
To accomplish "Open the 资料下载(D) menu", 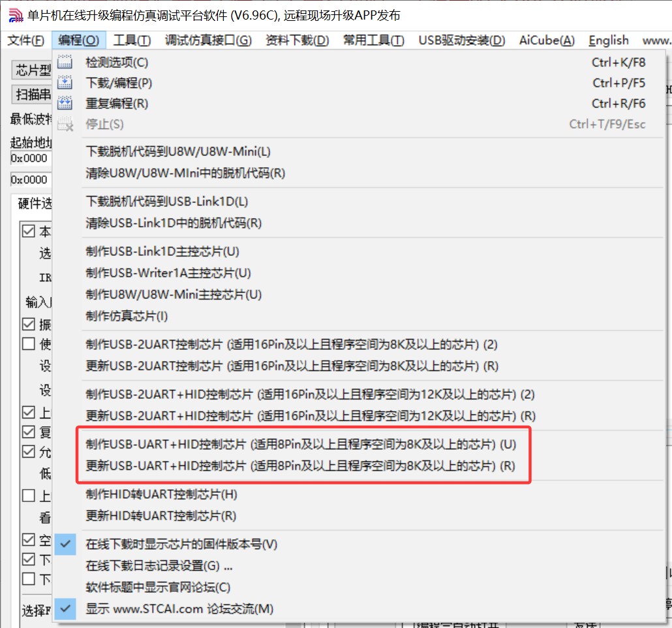I will tap(297, 40).
